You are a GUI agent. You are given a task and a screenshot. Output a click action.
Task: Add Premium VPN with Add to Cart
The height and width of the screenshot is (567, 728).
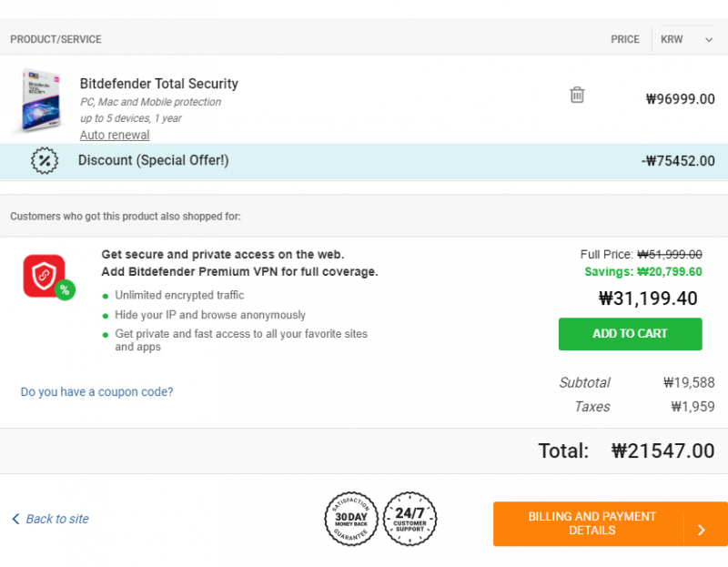[630, 334]
